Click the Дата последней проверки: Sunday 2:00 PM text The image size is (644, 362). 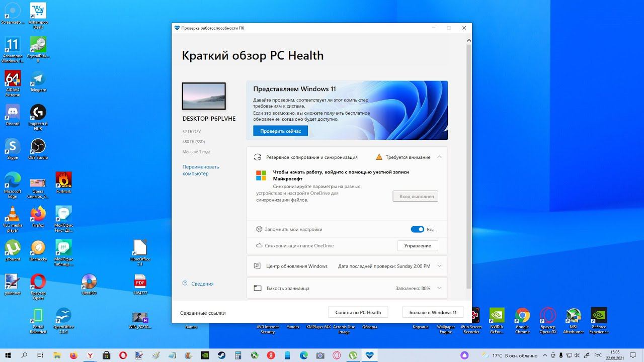pyautogui.click(x=384, y=266)
